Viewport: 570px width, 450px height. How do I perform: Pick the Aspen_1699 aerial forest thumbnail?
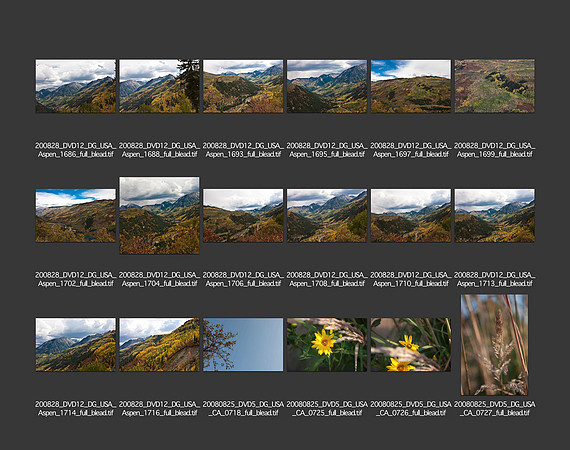(495, 86)
